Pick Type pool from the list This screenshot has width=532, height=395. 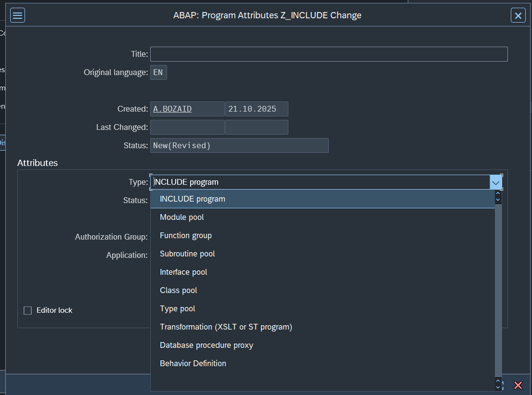point(178,309)
